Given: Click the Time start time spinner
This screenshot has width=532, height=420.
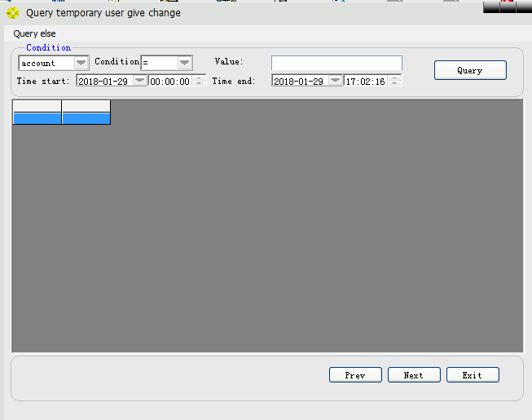Looking at the screenshot, I should (199, 81).
